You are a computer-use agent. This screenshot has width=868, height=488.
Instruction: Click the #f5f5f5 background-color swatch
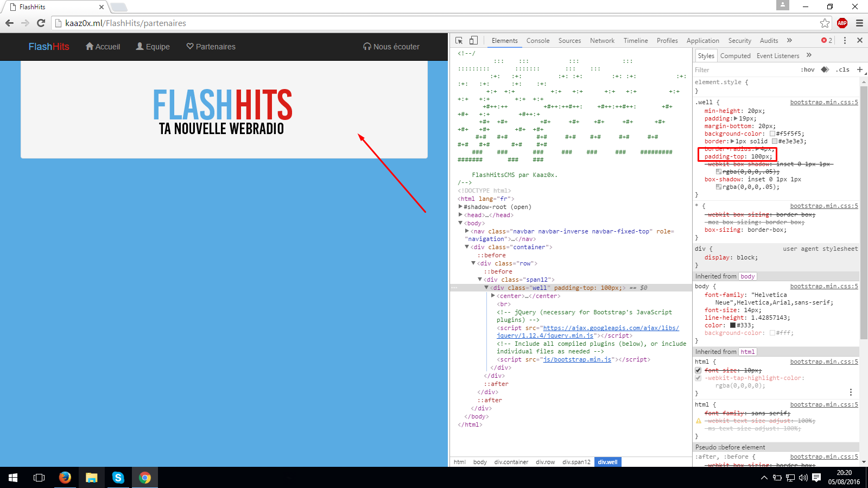coord(772,134)
